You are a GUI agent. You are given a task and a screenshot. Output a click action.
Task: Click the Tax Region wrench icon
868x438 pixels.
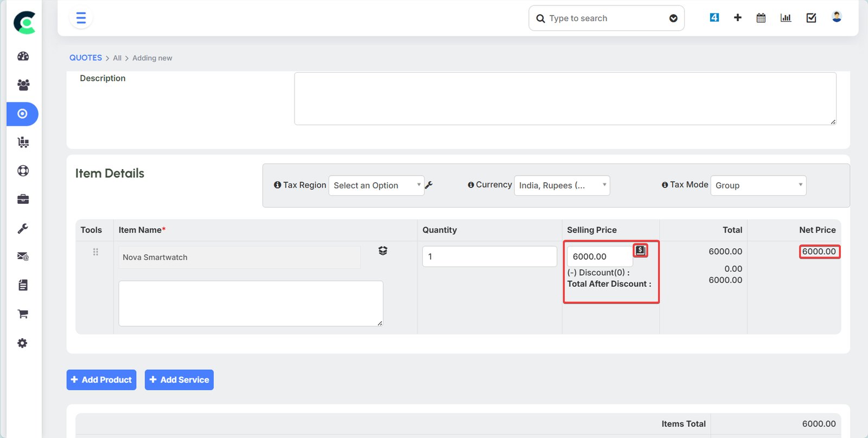pos(429,185)
